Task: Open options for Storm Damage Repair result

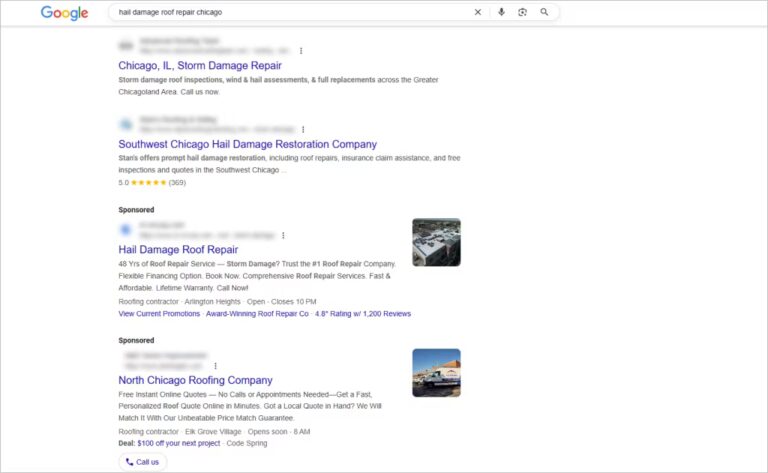Action: click(x=301, y=50)
